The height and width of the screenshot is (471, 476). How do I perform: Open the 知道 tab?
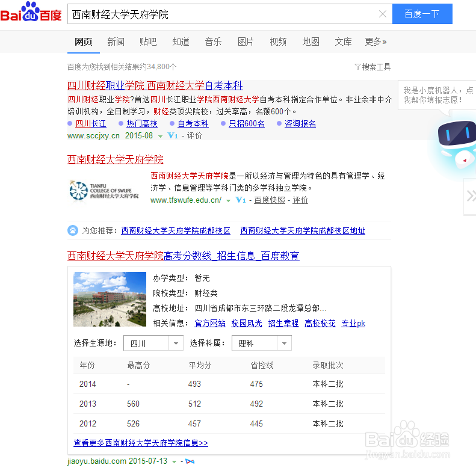181,42
